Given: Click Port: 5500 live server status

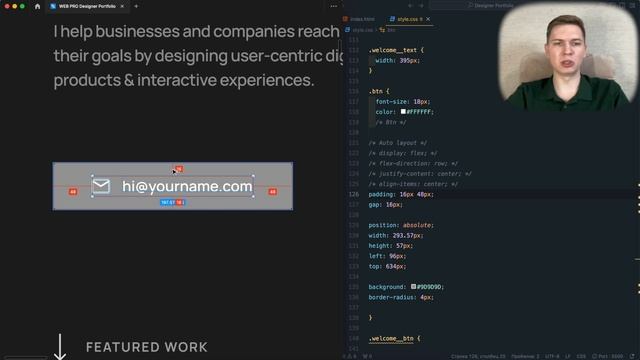Looking at the screenshot, I should (607, 356).
